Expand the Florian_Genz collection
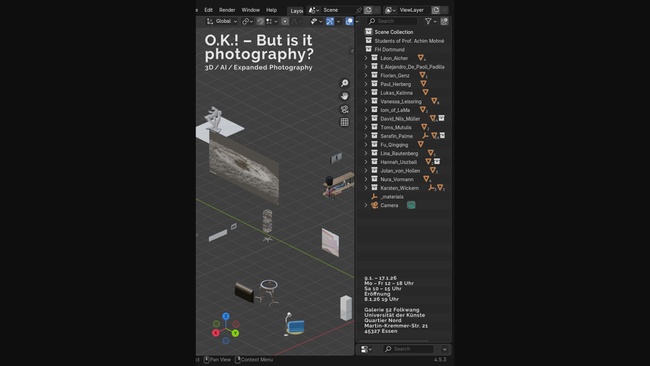 click(366, 75)
